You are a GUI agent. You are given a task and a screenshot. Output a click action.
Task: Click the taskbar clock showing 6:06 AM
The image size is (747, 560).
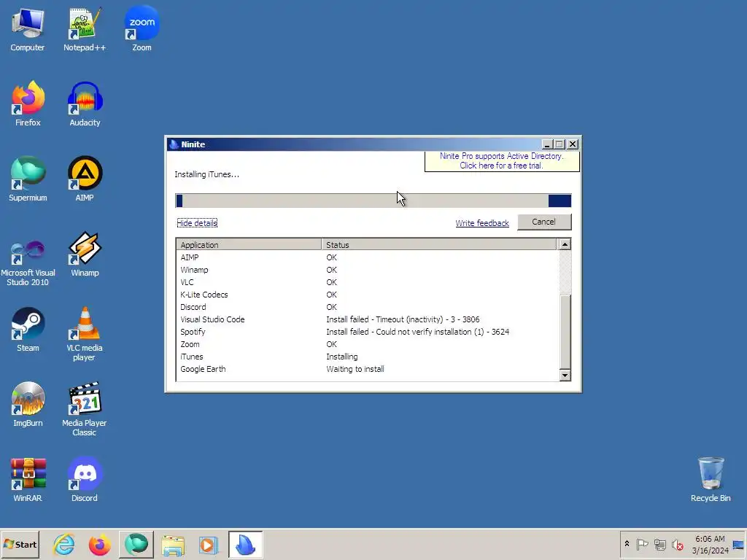point(711,545)
